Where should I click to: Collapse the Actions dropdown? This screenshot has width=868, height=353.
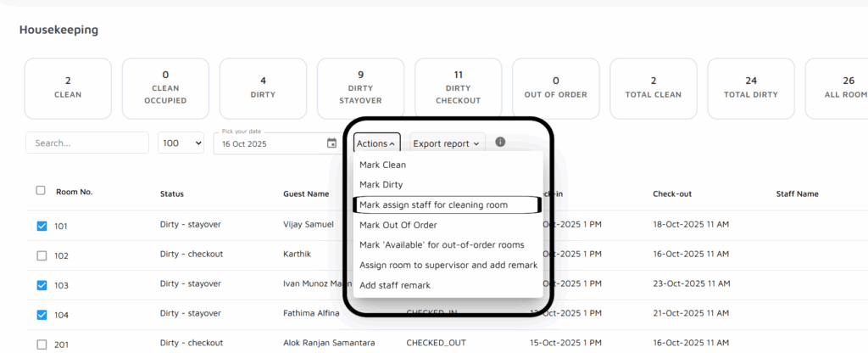point(376,143)
